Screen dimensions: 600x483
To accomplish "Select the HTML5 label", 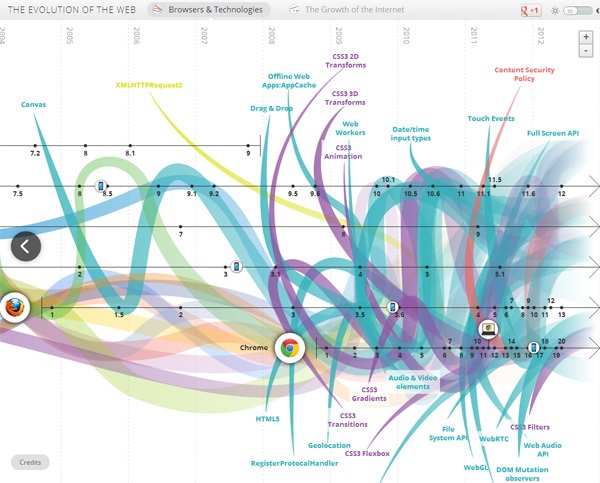I will pyautogui.click(x=267, y=419).
